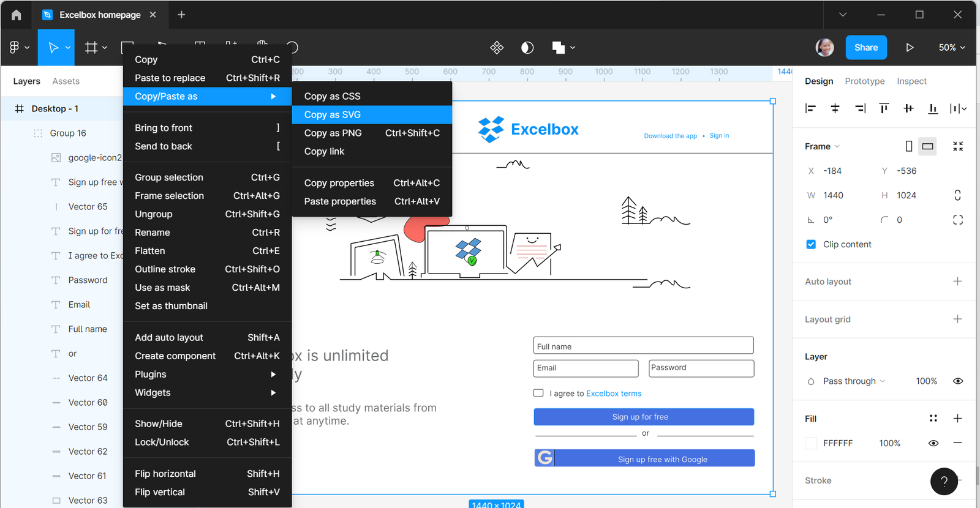The height and width of the screenshot is (508, 980).
Task: Open the Frame type dropdown
Action: 822,146
